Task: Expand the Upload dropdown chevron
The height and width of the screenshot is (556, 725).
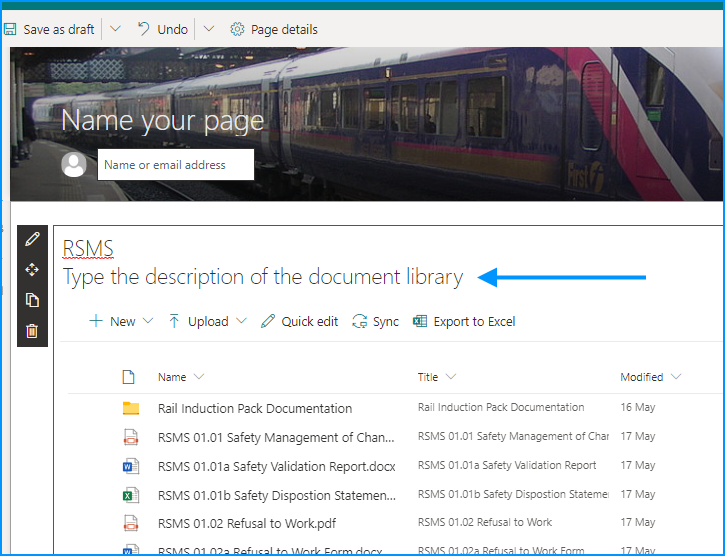Action: pos(241,321)
